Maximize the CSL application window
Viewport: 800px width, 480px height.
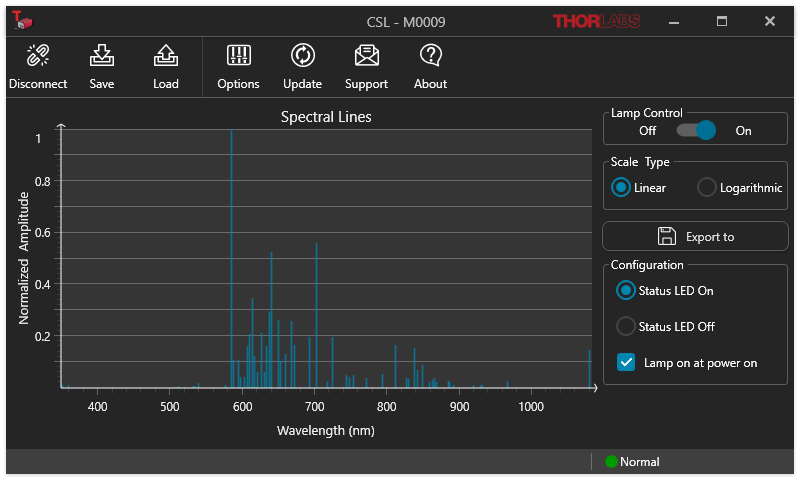[x=722, y=21]
